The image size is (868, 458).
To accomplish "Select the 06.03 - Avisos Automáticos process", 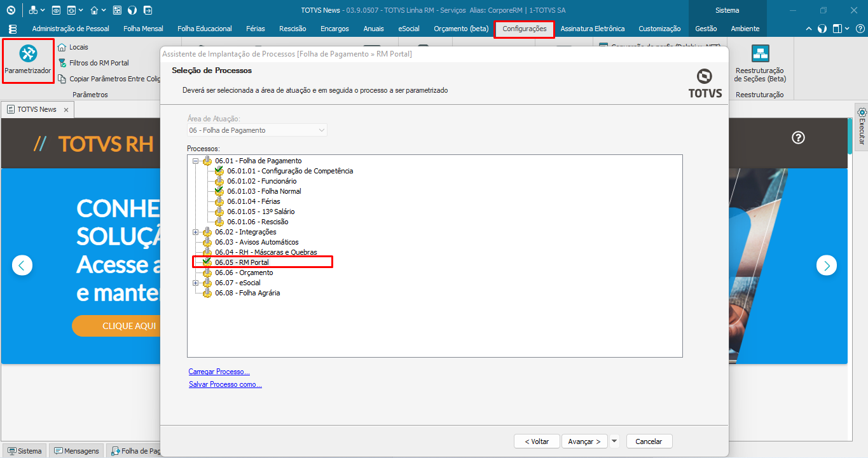I will click(257, 242).
